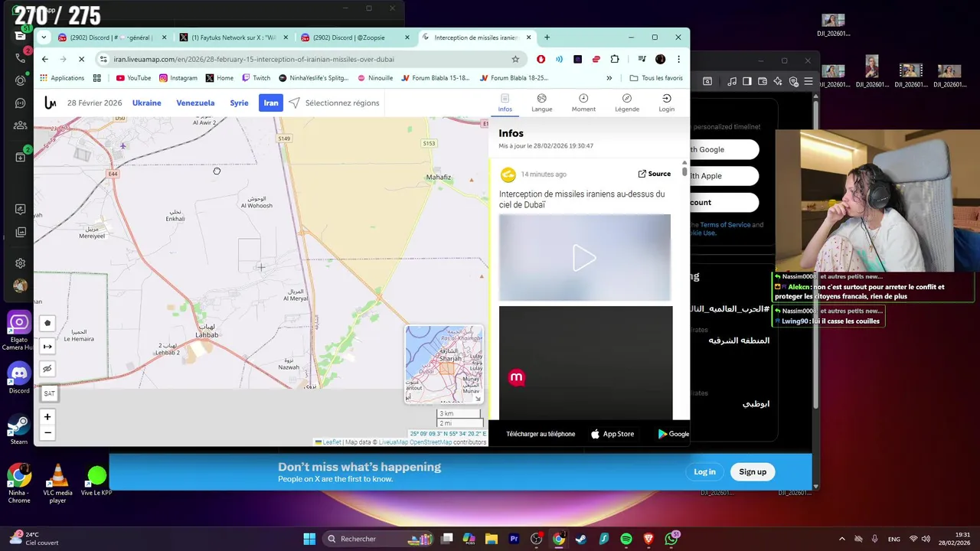Click Log in on the X banner

pos(704,472)
